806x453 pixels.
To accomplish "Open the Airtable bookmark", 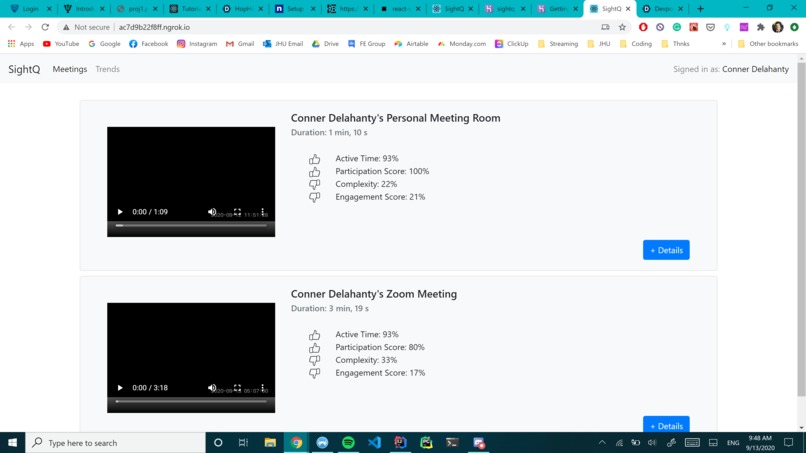I will pyautogui.click(x=411, y=44).
